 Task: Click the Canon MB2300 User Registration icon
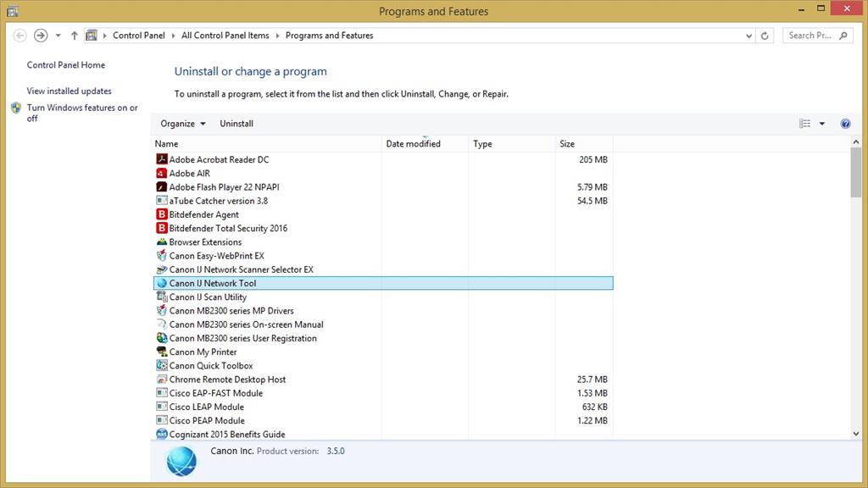point(162,338)
